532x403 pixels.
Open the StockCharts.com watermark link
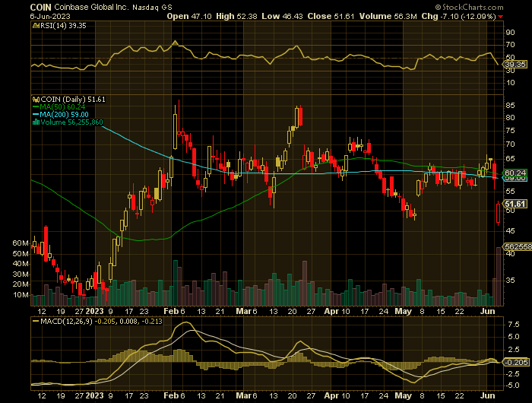point(469,7)
